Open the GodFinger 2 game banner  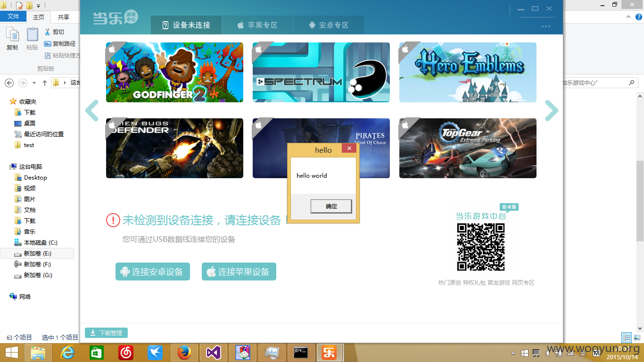(174, 72)
